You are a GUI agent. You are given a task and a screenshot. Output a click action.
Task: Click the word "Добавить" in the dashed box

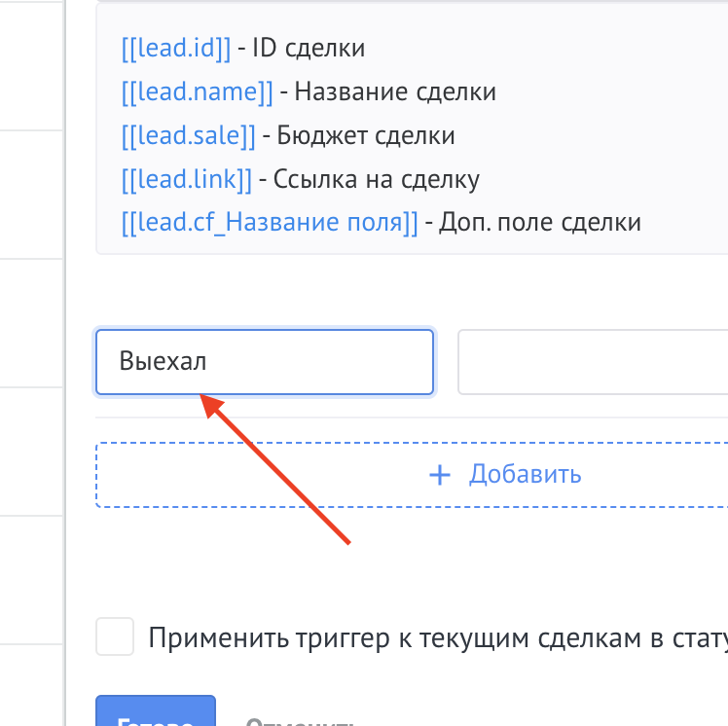click(526, 475)
